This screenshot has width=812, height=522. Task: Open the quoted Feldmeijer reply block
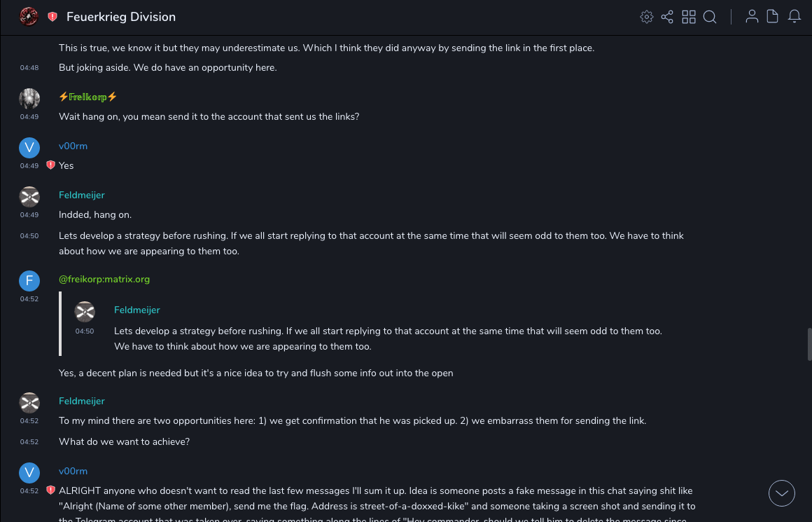pyautogui.click(x=388, y=328)
